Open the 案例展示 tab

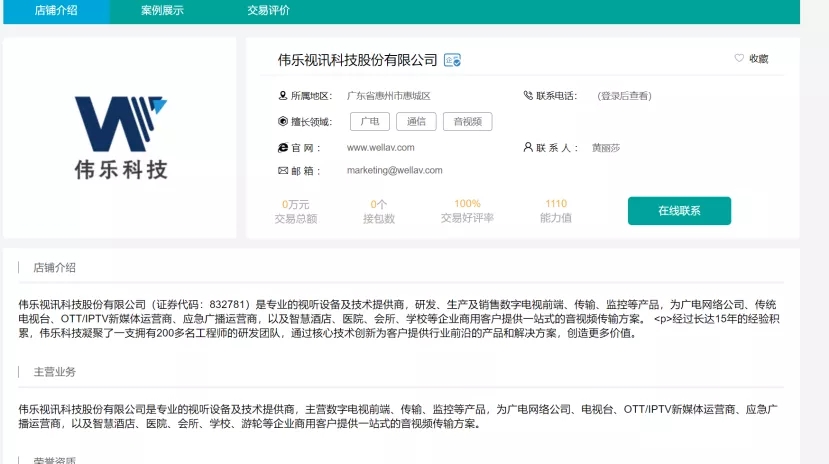[x=162, y=11]
